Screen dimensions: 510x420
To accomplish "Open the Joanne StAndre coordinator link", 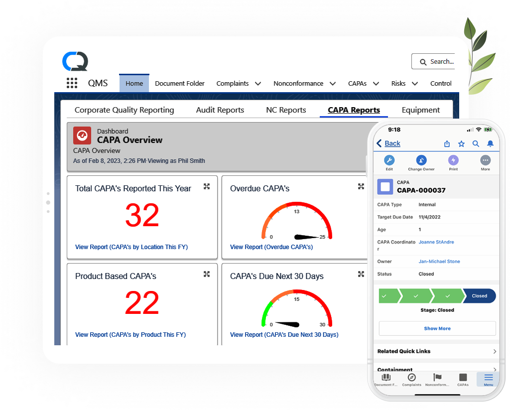I will [436, 242].
